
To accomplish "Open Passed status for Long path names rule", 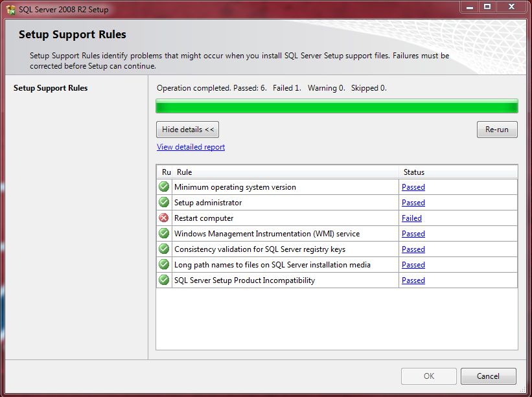I will pos(413,265).
